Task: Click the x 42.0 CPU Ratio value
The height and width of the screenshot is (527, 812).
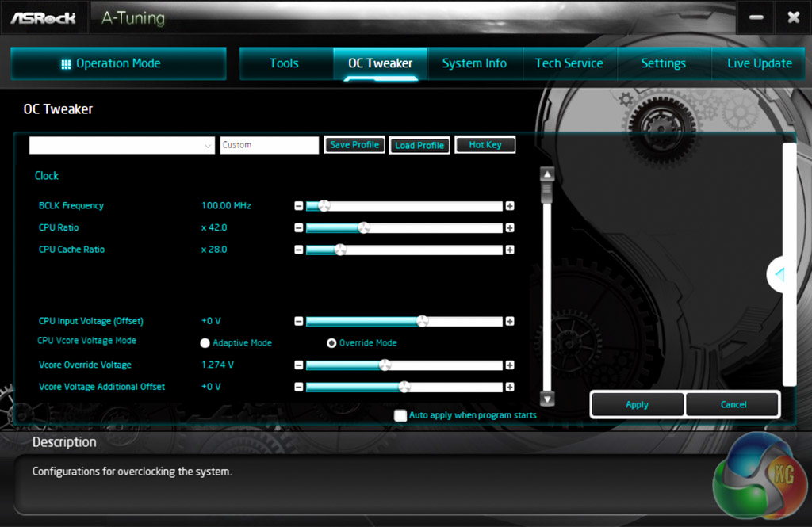Action: [214, 227]
